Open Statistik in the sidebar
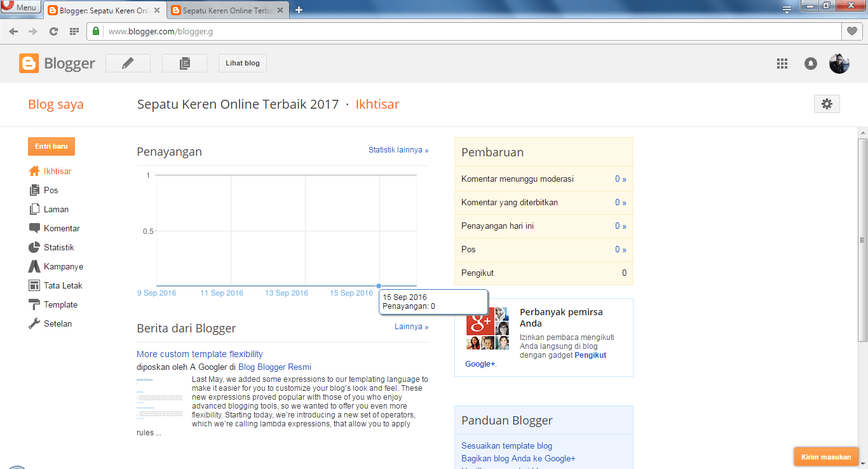Screen dimensions: 868x469 58,247
